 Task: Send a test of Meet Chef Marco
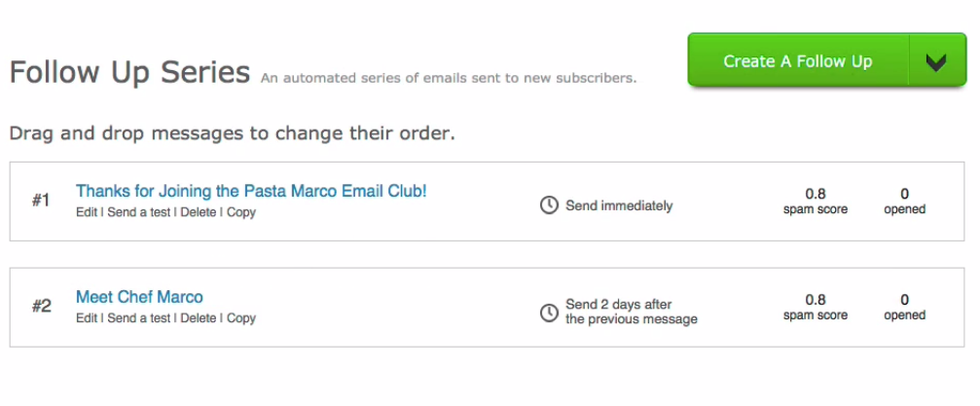pyautogui.click(x=139, y=317)
